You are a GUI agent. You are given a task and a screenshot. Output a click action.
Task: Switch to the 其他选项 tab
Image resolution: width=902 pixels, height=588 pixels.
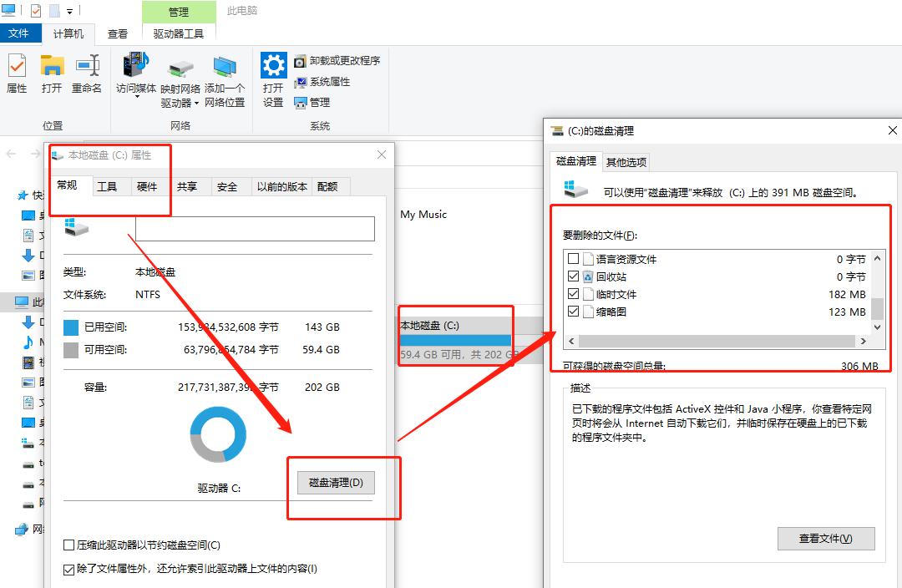626,160
